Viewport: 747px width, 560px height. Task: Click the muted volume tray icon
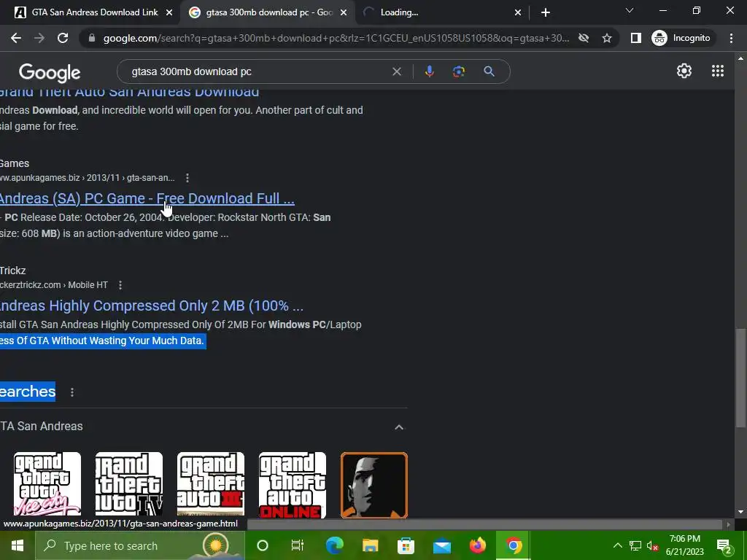pyautogui.click(x=653, y=545)
